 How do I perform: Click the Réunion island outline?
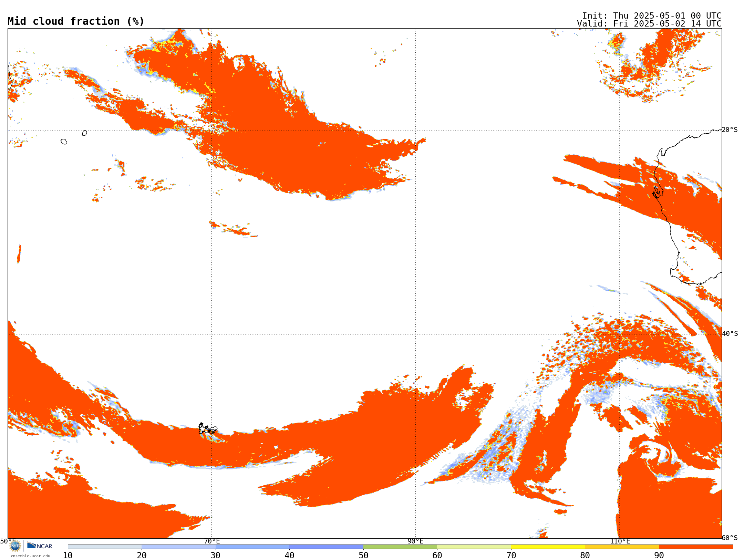64,142
